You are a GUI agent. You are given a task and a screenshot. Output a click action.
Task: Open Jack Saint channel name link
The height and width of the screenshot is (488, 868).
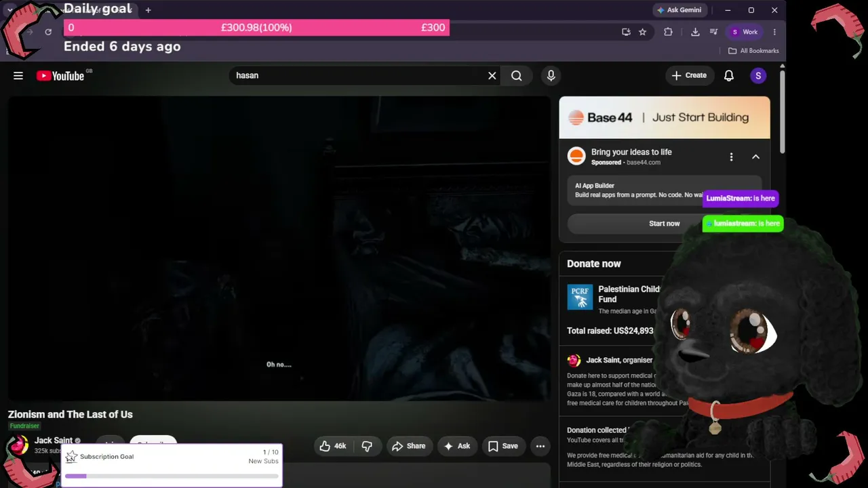[54, 441]
